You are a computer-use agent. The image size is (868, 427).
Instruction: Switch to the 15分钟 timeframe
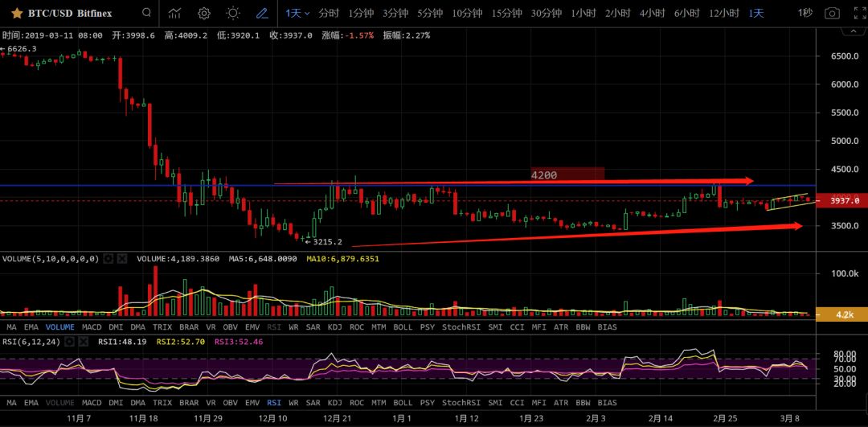pos(506,14)
